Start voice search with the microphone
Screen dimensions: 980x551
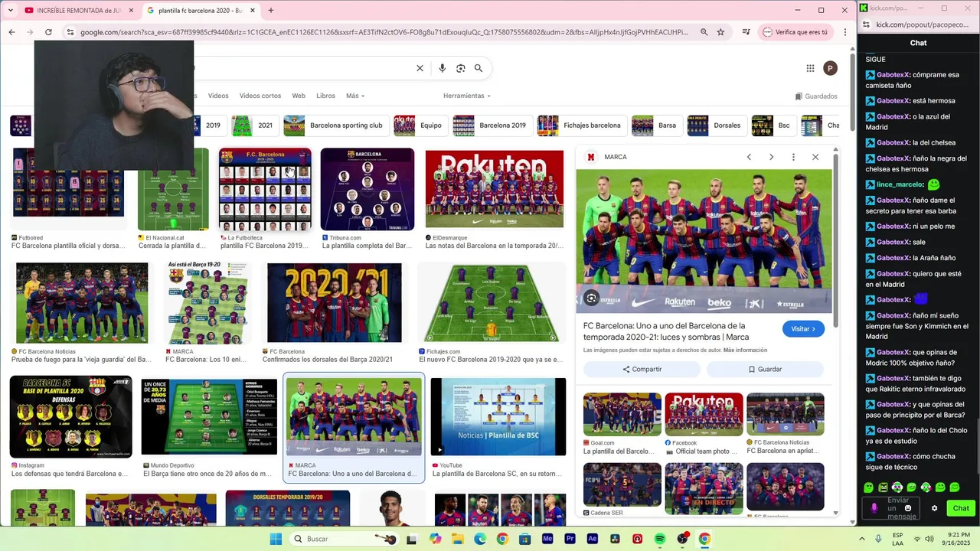[x=442, y=68]
